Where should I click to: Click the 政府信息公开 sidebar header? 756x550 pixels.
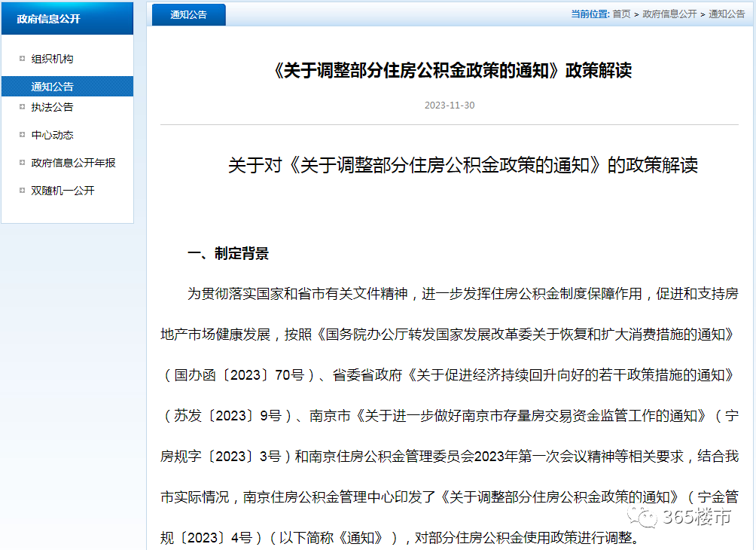click(x=68, y=18)
